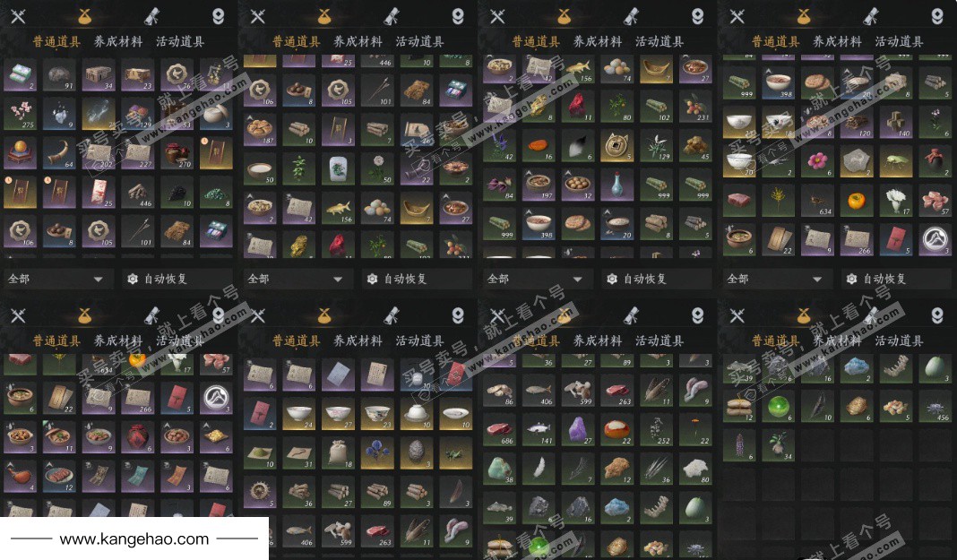Screen dimensions: 957x560
Task: Expand the 全部 dropdown in the second top panel
Action: click(x=297, y=279)
